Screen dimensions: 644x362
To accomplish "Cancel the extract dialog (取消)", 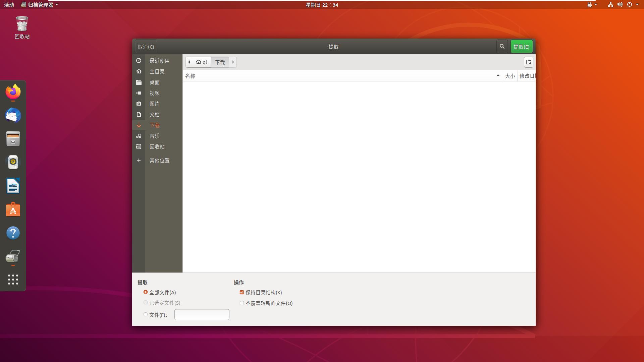I will point(146,47).
